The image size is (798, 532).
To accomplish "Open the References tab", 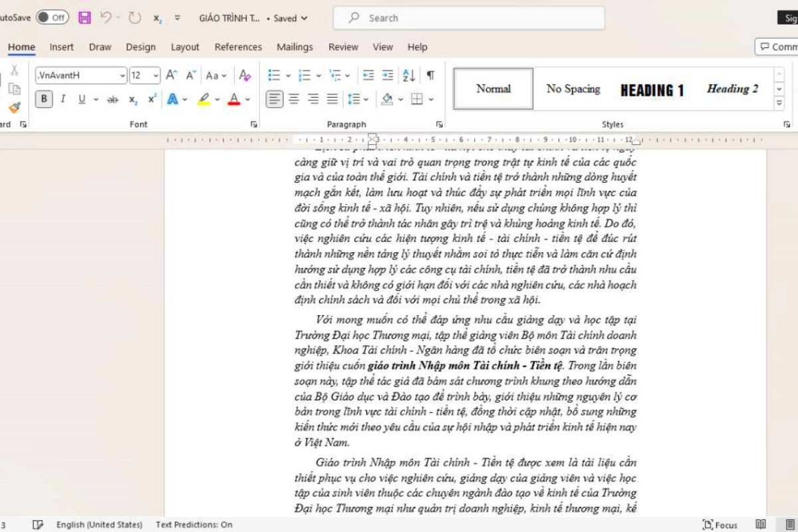I will click(x=238, y=47).
